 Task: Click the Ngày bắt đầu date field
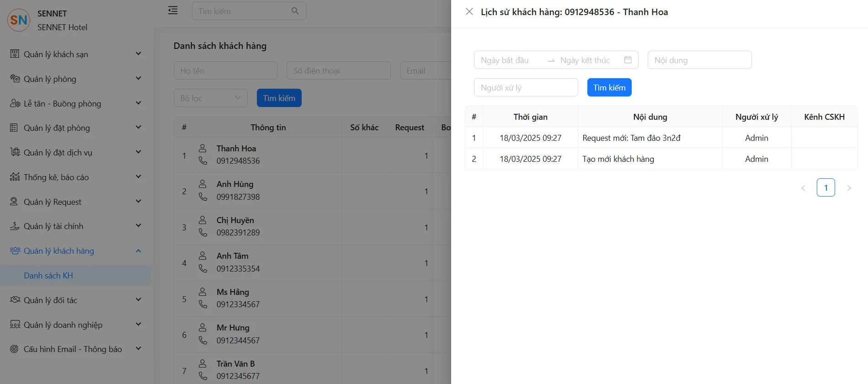coord(508,60)
